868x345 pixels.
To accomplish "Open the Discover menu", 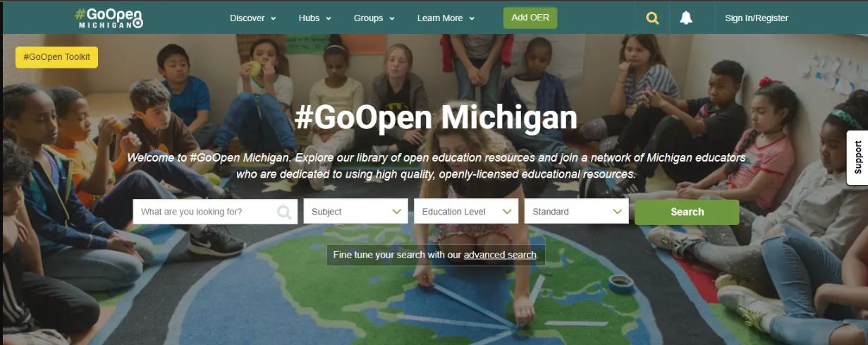I will pos(253,18).
